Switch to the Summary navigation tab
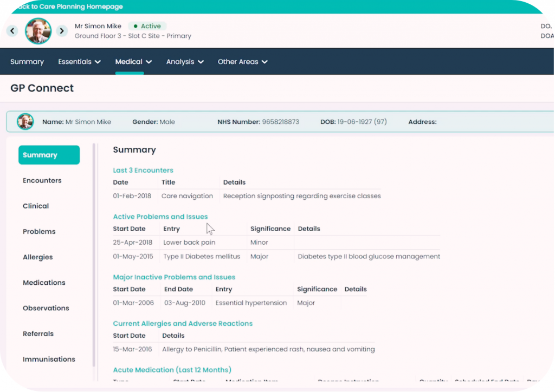Screen dimensions: 555x392 (x=27, y=61)
